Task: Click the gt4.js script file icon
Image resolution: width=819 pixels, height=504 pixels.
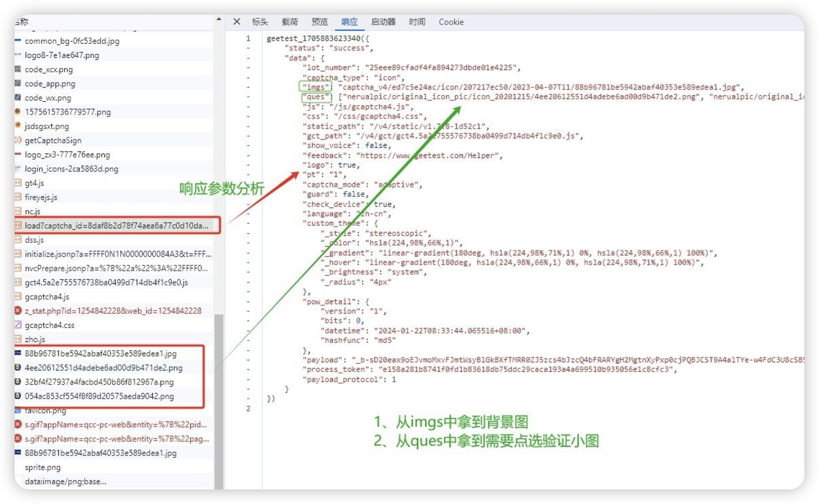Action: coord(18,183)
